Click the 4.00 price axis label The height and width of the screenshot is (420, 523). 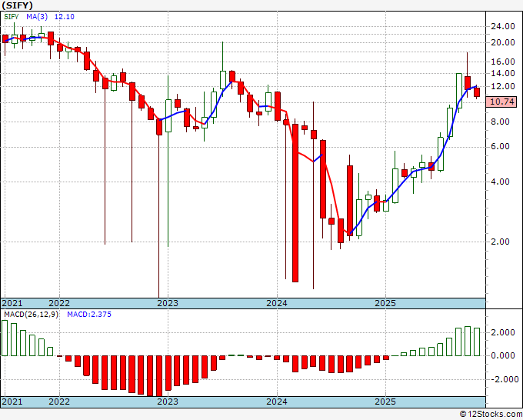[x=500, y=182]
